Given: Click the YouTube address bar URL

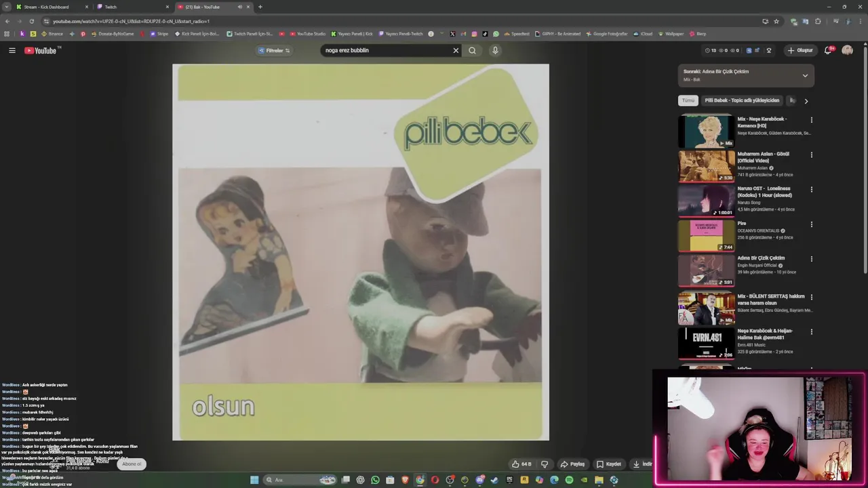Looking at the screenshot, I should 132,21.
